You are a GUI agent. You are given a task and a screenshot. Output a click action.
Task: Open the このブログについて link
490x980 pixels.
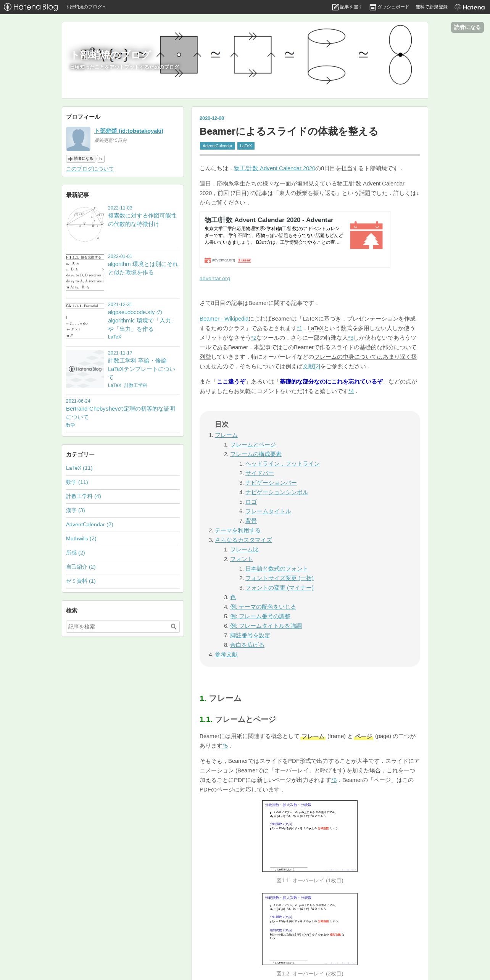[x=90, y=169]
